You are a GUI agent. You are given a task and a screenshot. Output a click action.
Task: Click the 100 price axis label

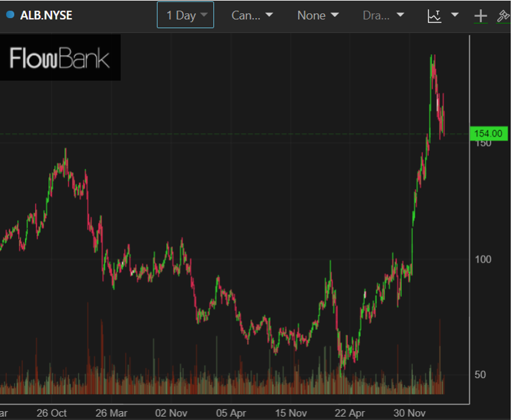[483, 259]
